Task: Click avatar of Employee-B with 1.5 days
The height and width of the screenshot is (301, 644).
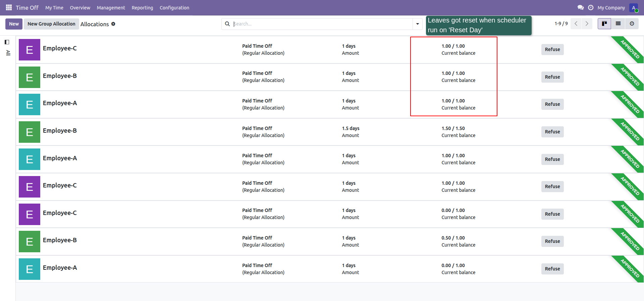Action: point(30,132)
